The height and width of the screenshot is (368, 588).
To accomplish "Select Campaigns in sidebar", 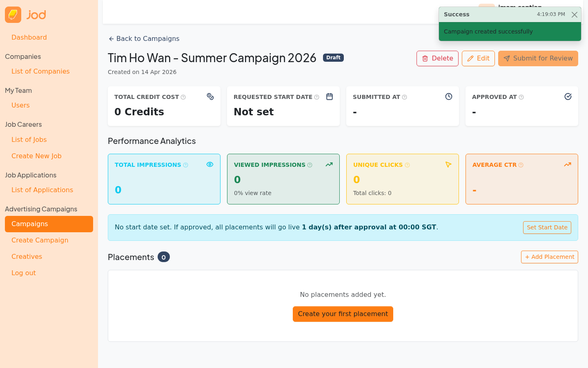I will pyautogui.click(x=49, y=224).
